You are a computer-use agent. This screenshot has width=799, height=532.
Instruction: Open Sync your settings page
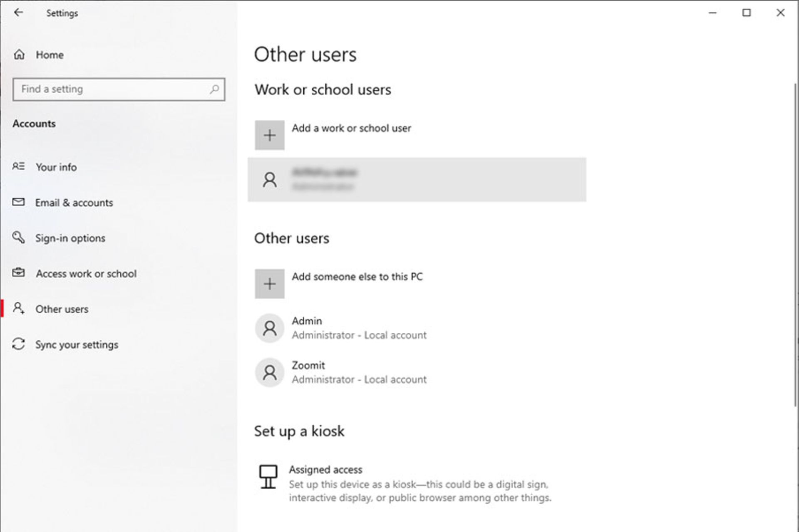(77, 345)
